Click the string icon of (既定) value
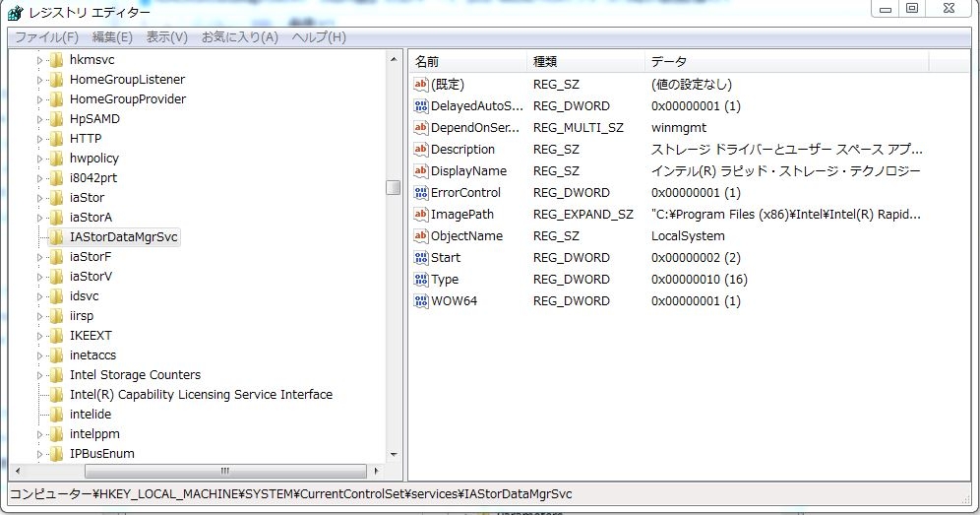 point(420,84)
